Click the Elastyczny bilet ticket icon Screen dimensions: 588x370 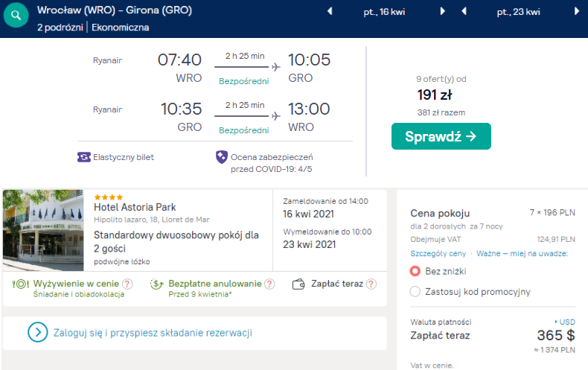(x=83, y=157)
